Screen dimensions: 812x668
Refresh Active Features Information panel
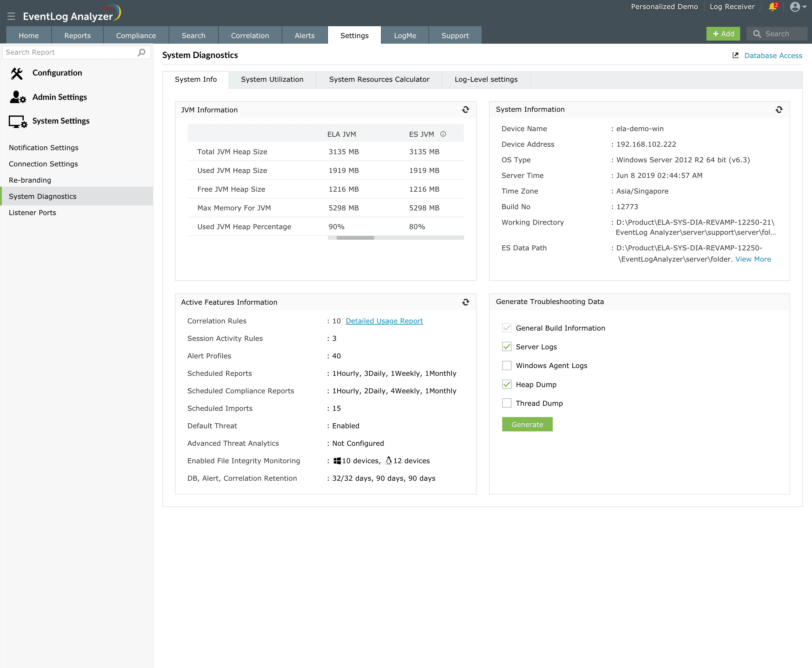point(465,302)
